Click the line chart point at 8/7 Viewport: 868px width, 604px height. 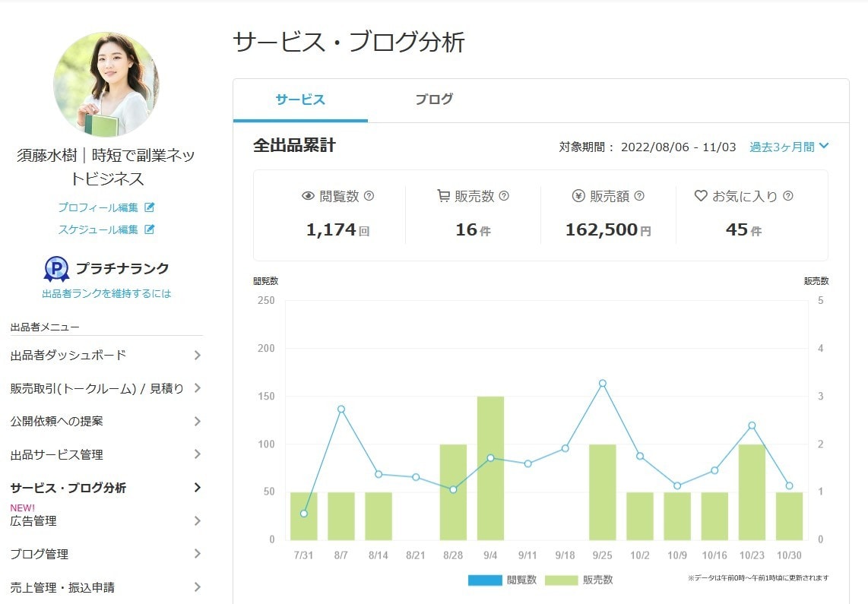[341, 410]
